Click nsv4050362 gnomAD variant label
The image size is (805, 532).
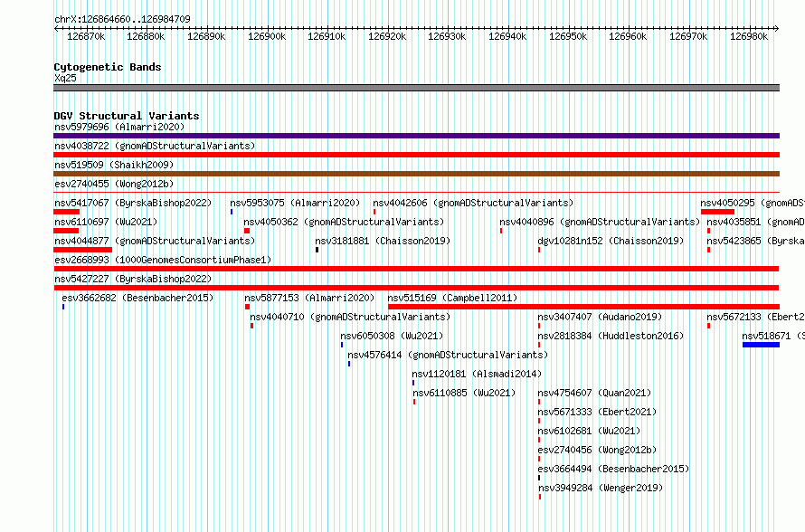(344, 222)
